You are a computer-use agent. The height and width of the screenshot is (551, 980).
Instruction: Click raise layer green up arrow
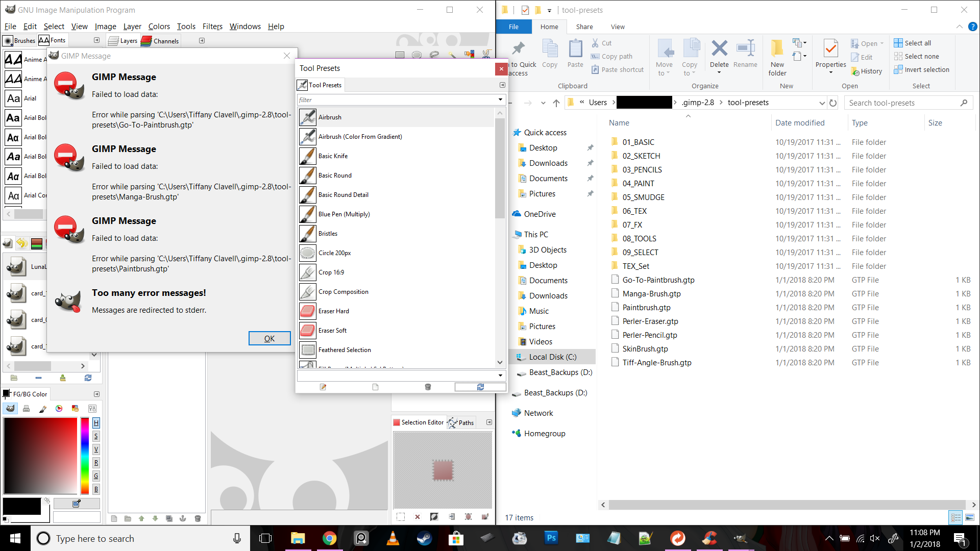141,518
